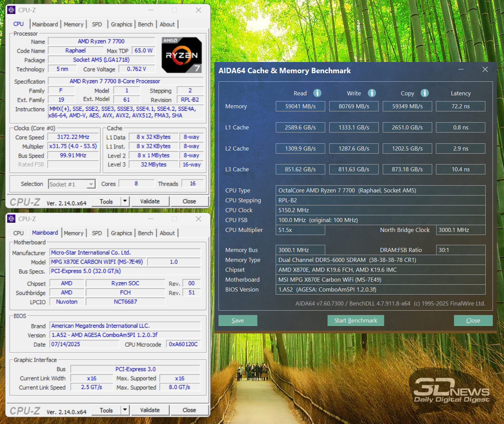Click Save button in AIDA64 benchmark
Image resolution: width=504 pixels, height=424 pixels.
[238, 320]
